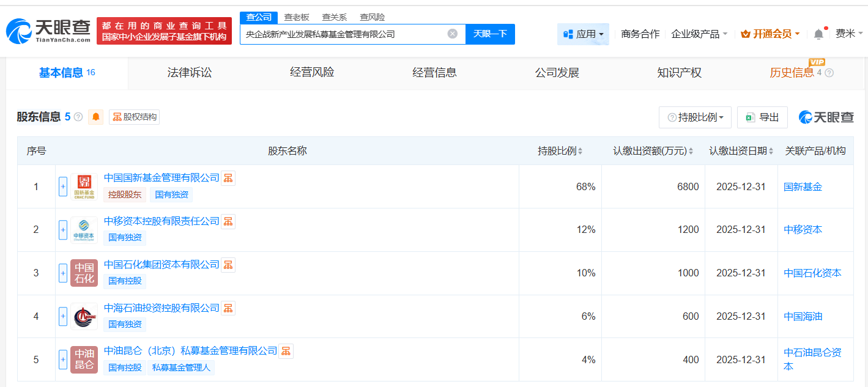Screen dimensions: 868x387
Task: Open equity structure icon next to 中国国新基金管理有限公司
Action: coord(228,178)
